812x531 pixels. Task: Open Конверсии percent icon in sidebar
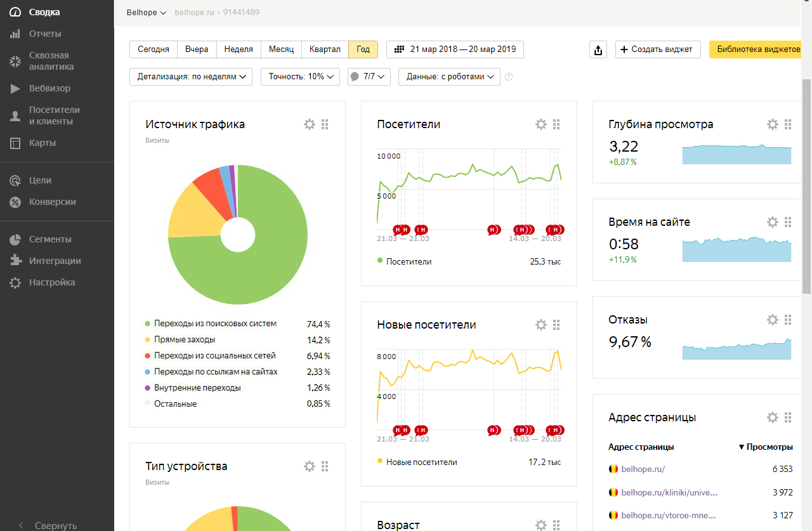point(15,202)
